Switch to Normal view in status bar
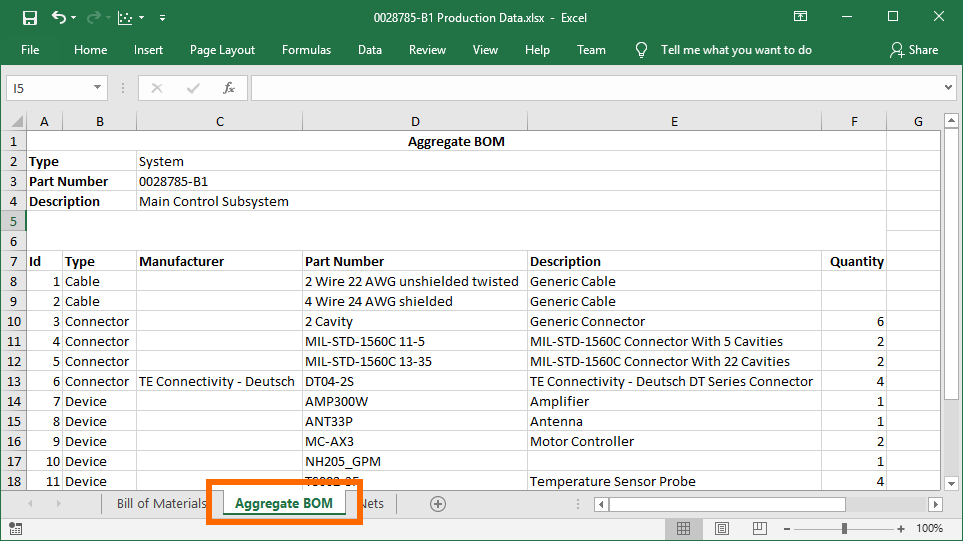This screenshot has height=541, width=963. click(683, 528)
